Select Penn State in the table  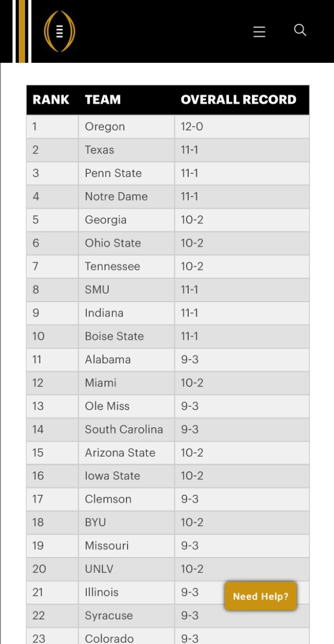click(127, 173)
